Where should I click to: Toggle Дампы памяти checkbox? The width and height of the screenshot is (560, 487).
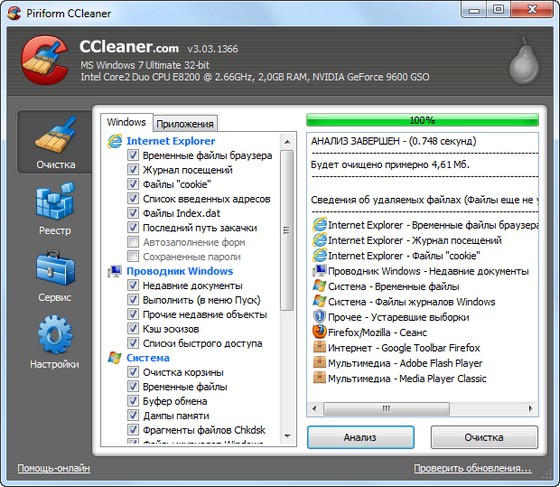coord(133,415)
